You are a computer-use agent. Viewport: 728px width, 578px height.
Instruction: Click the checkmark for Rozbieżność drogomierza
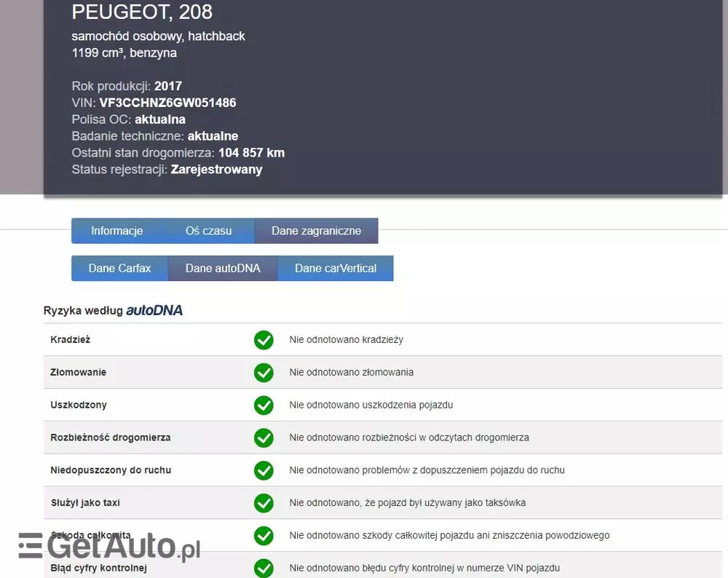(264, 438)
